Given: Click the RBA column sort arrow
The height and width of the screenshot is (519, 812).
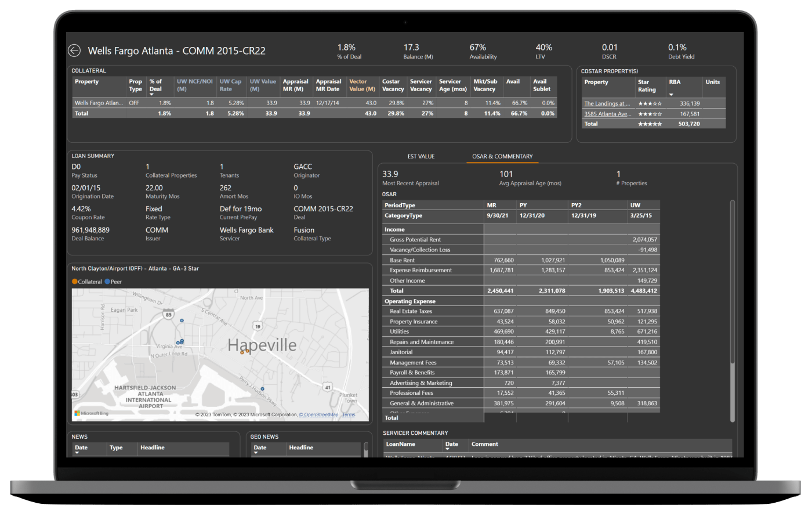Looking at the screenshot, I should 672,95.
